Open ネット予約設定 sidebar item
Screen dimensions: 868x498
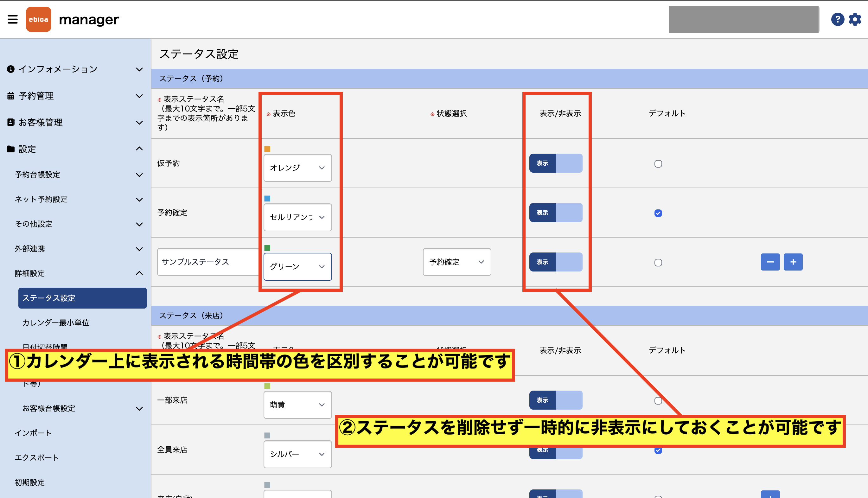tap(41, 199)
